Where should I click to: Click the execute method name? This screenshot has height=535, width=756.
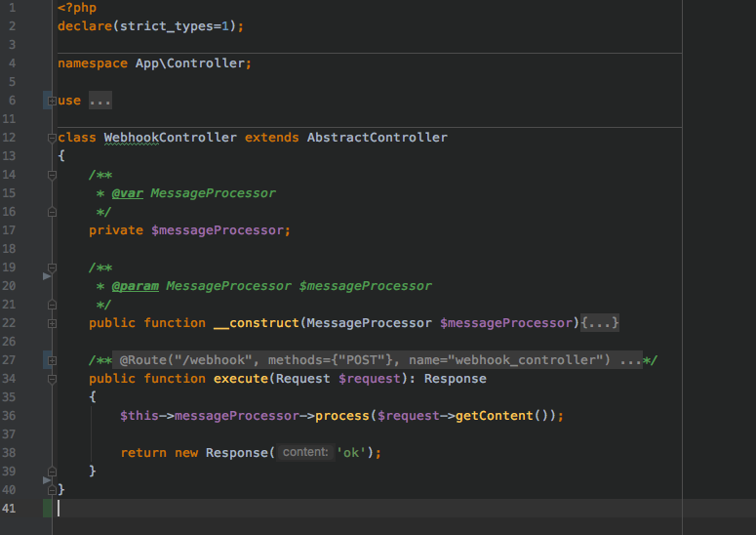[x=241, y=379]
